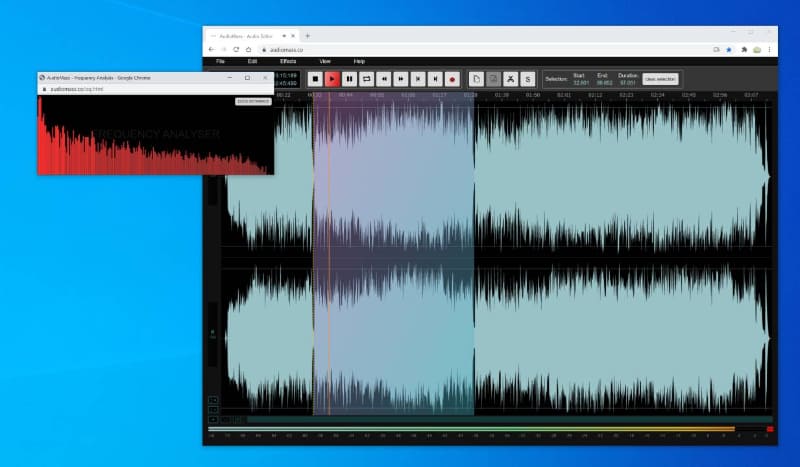Viewport: 800px width, 467px height.
Task: Minimize the Frequency Analysis window
Action: click(x=230, y=78)
